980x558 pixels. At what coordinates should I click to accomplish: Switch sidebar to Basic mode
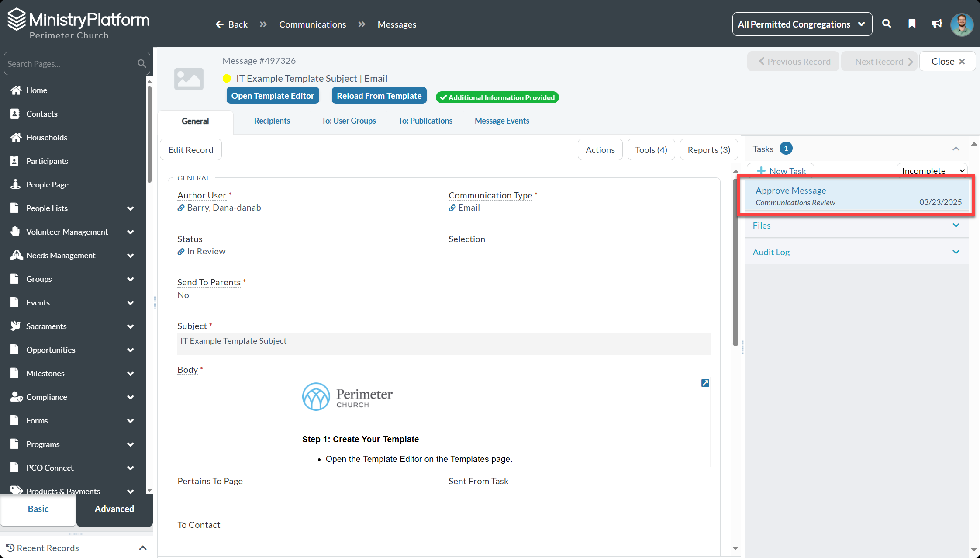(38, 509)
